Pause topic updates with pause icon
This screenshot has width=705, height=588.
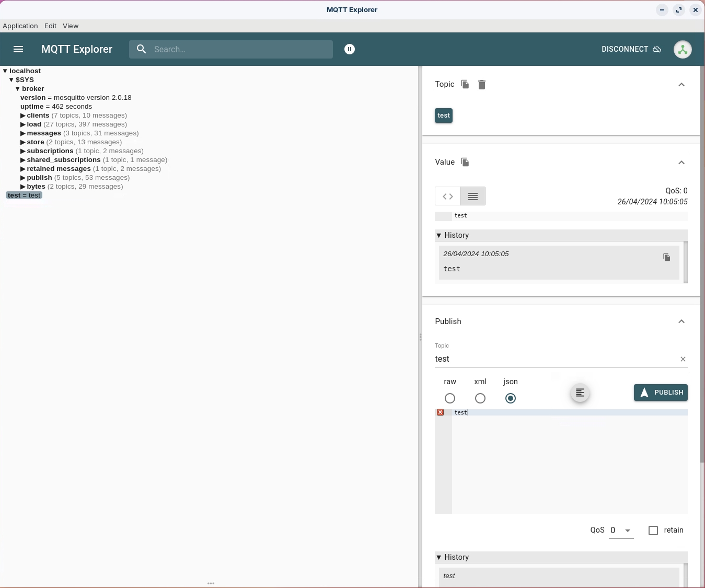coord(350,49)
